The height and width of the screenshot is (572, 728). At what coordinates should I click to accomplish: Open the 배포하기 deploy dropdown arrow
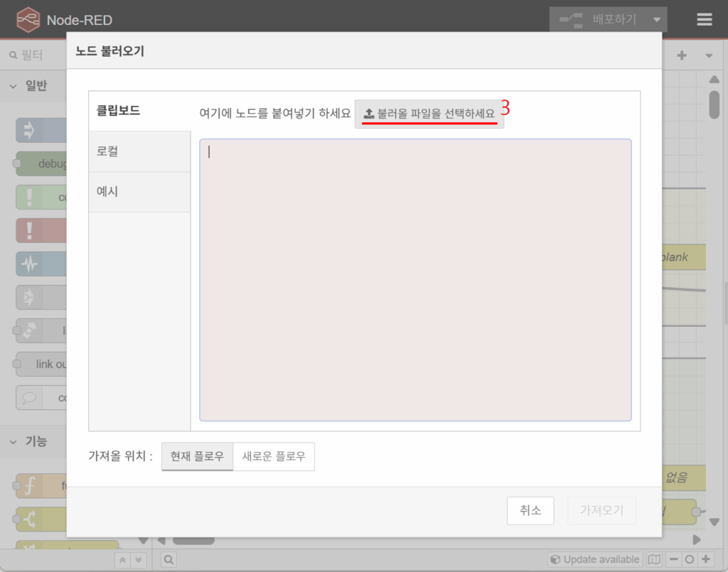click(656, 20)
